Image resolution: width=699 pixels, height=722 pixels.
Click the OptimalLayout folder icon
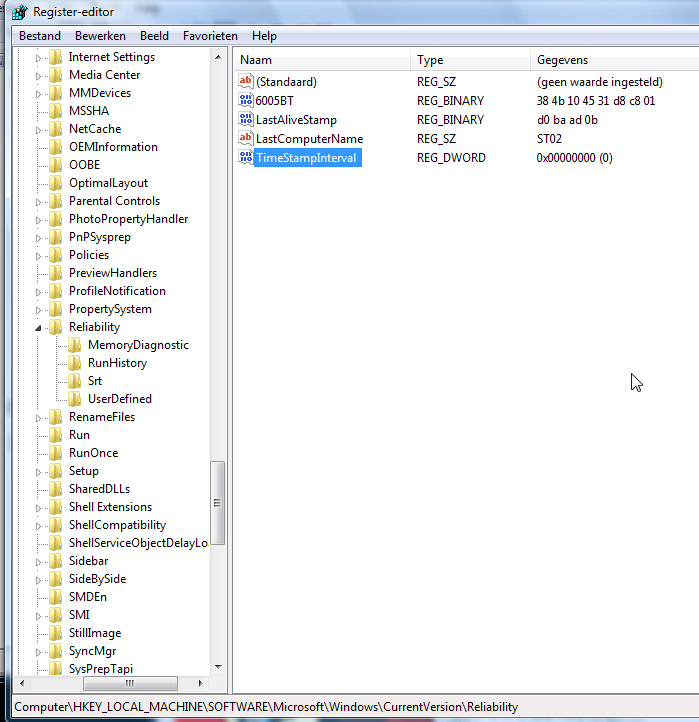(56, 183)
